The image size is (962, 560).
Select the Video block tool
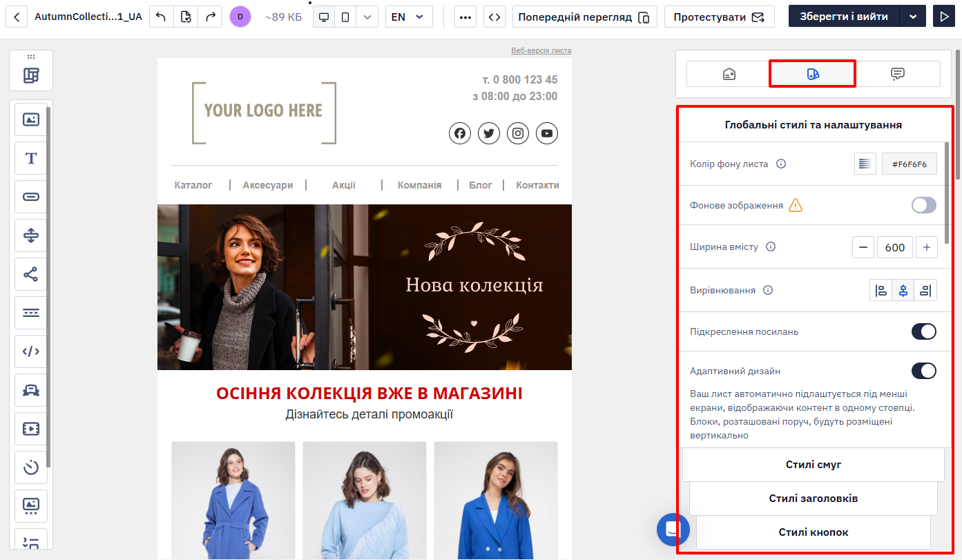(x=31, y=429)
